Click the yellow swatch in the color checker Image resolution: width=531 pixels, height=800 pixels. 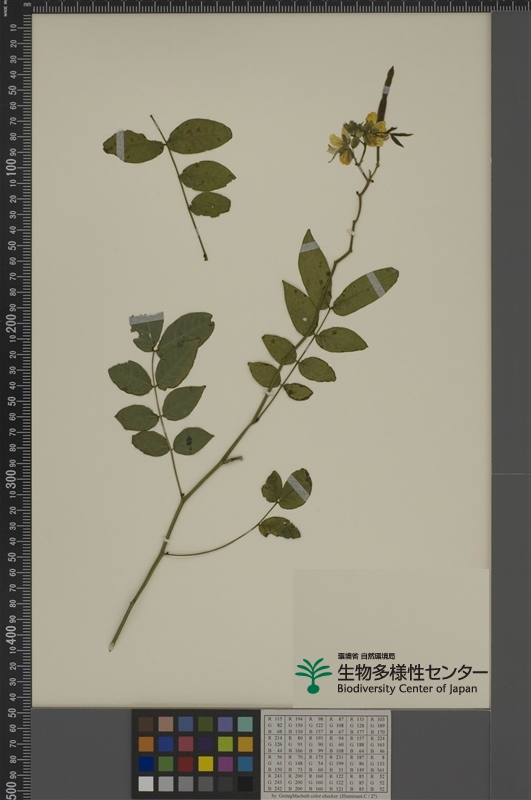206,763
